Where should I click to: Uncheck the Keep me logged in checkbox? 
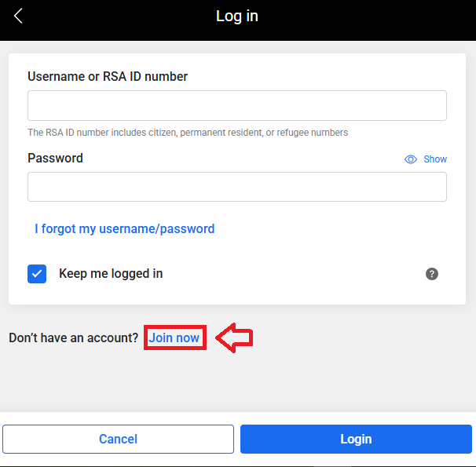(37, 274)
